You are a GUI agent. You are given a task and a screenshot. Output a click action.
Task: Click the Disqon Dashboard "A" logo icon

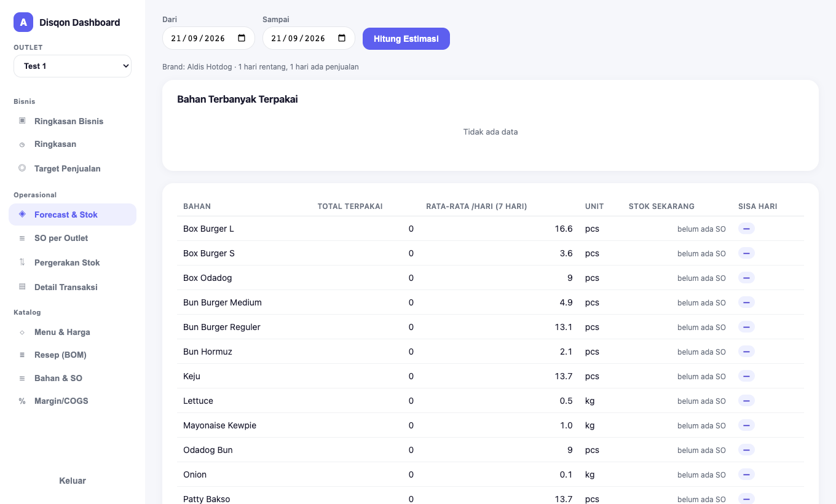point(23,22)
